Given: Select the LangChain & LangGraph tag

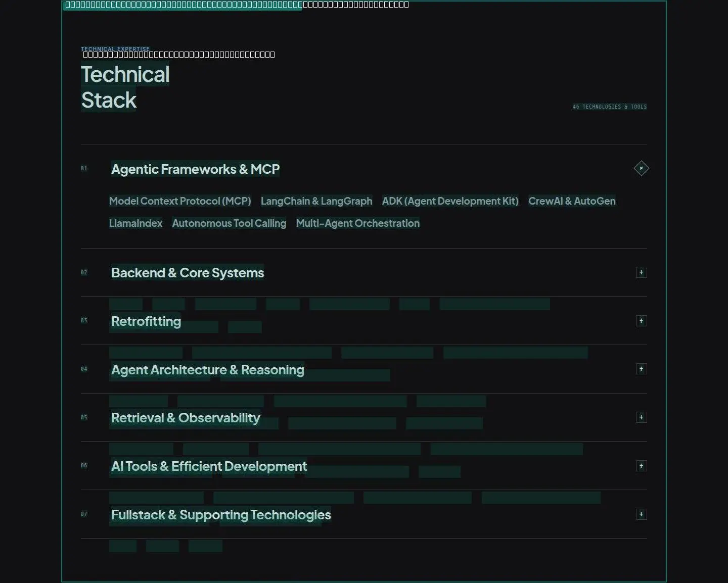Looking at the screenshot, I should (x=316, y=201).
